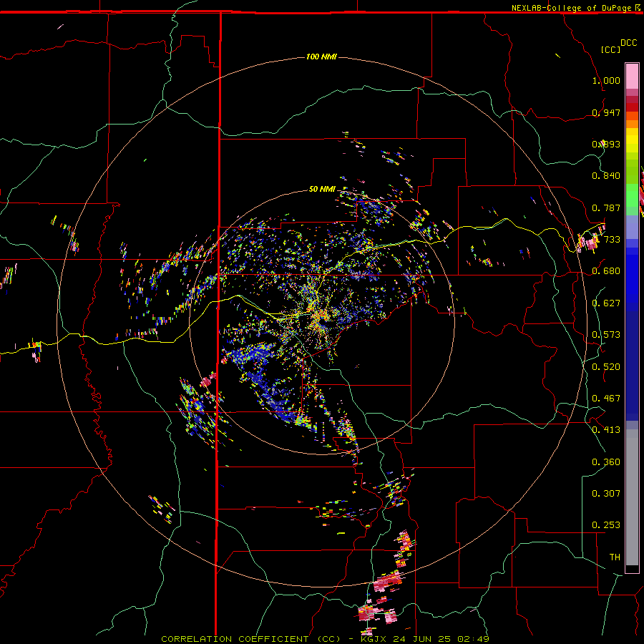
Task: Click the 0.840 value on the color scale
Action: pyautogui.click(x=606, y=176)
